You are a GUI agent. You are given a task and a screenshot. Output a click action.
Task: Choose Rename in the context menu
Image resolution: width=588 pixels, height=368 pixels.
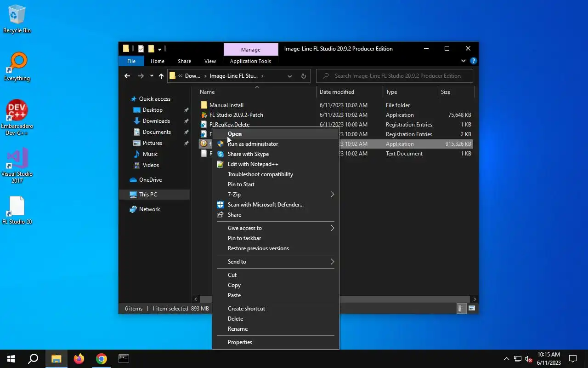coord(276,329)
